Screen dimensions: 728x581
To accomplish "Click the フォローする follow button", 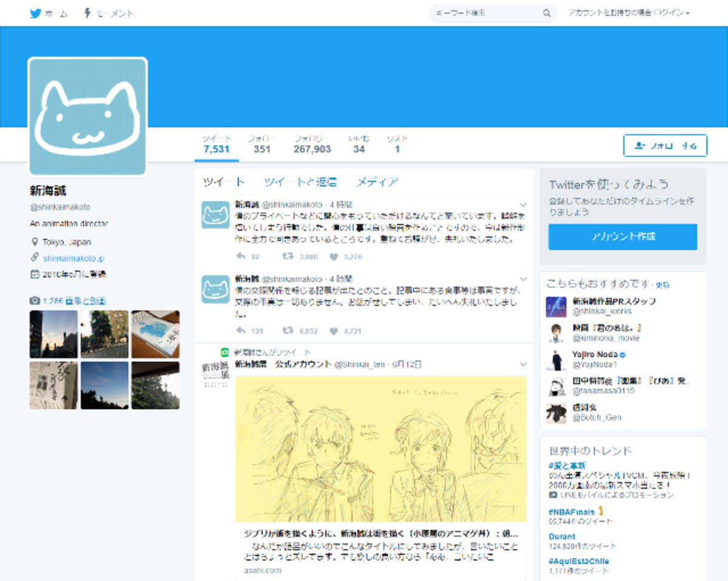I will pos(664,146).
